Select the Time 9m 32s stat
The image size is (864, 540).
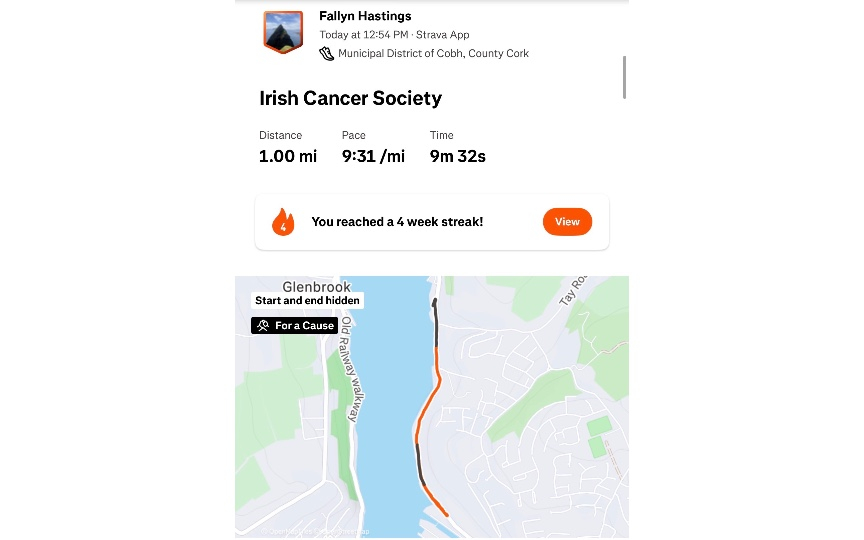click(x=457, y=147)
